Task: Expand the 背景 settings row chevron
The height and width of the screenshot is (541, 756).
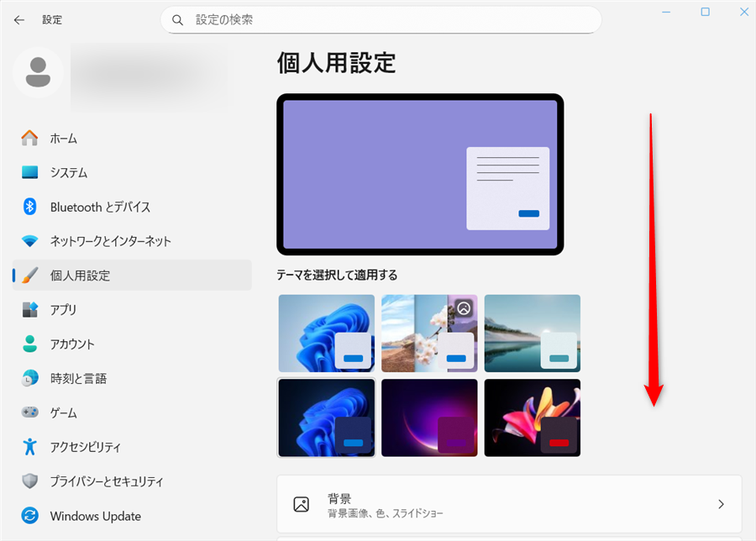Action: 720,504
